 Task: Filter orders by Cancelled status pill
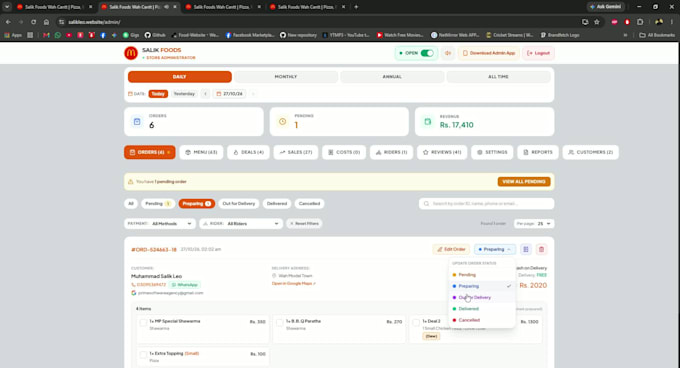pos(309,203)
